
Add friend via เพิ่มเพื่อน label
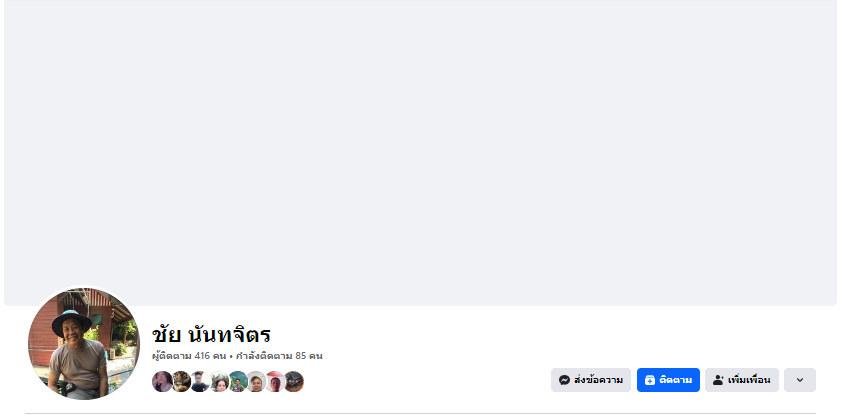coord(749,380)
